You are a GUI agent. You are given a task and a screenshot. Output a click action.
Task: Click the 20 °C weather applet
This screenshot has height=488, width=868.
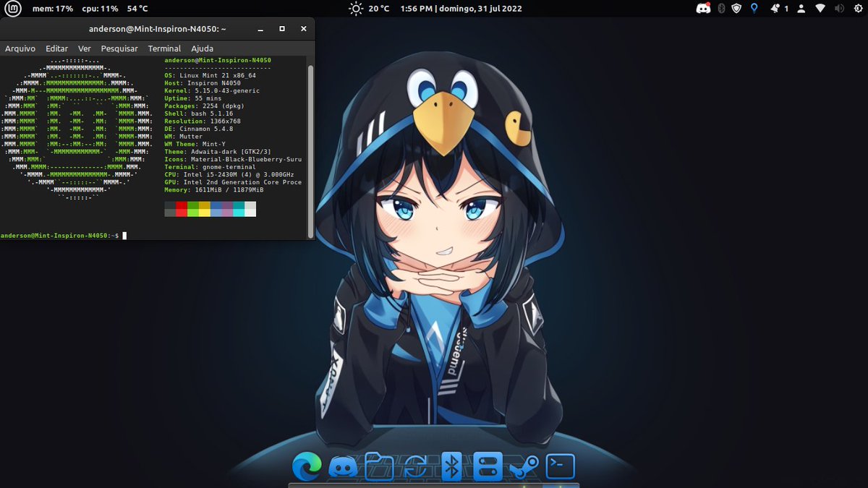[369, 8]
